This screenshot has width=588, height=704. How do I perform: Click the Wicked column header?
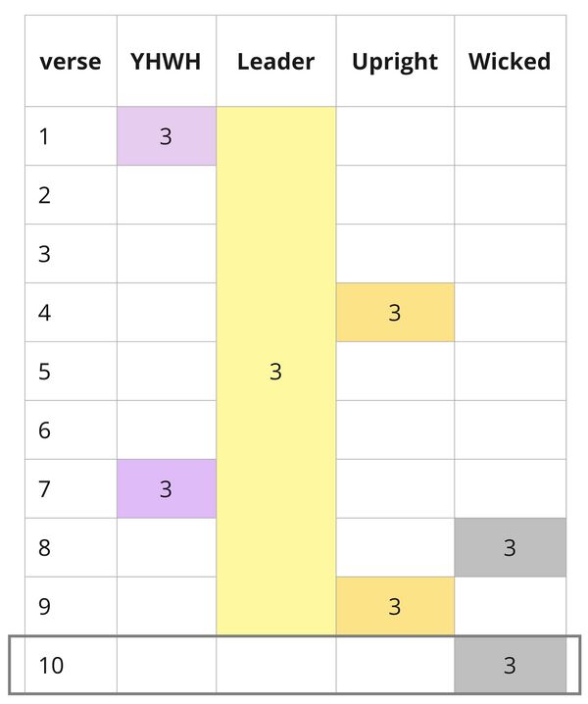pyautogui.click(x=510, y=62)
